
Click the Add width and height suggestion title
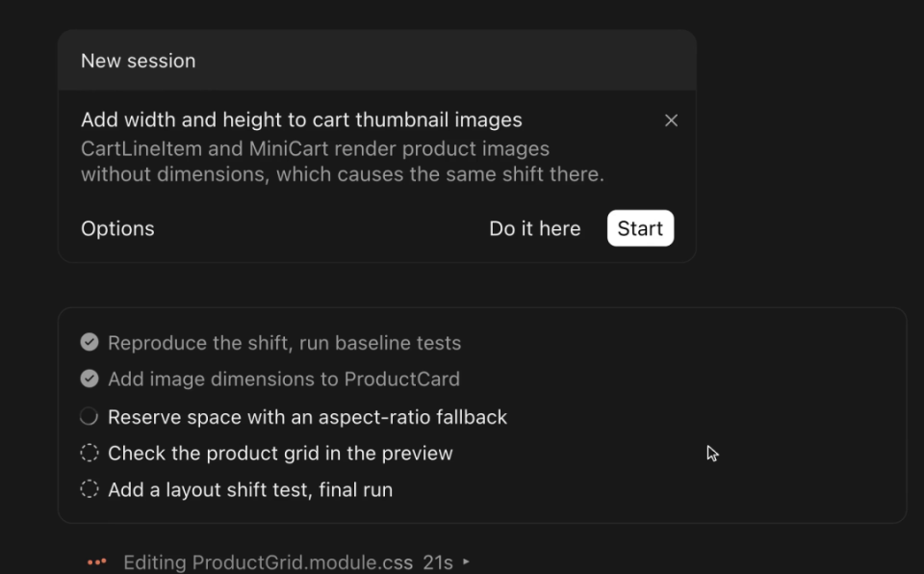[x=301, y=119]
